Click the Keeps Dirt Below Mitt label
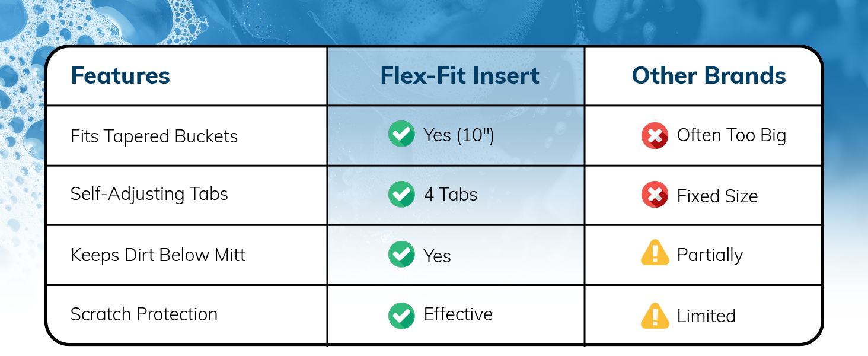 (x=158, y=255)
